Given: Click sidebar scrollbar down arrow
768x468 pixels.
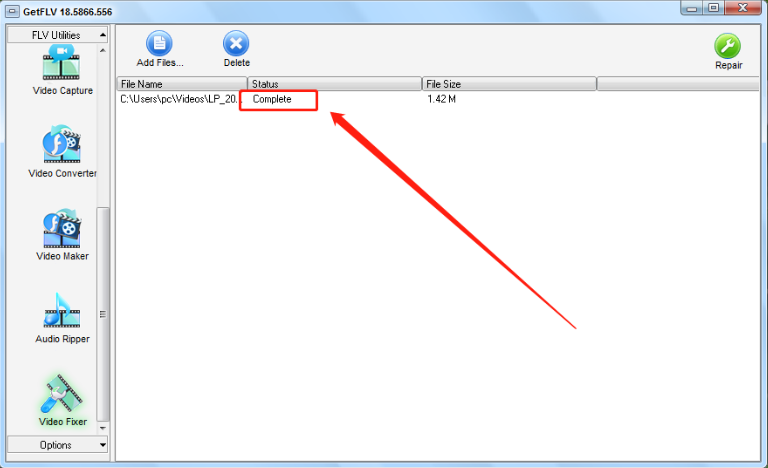Looking at the screenshot, I should [102, 428].
